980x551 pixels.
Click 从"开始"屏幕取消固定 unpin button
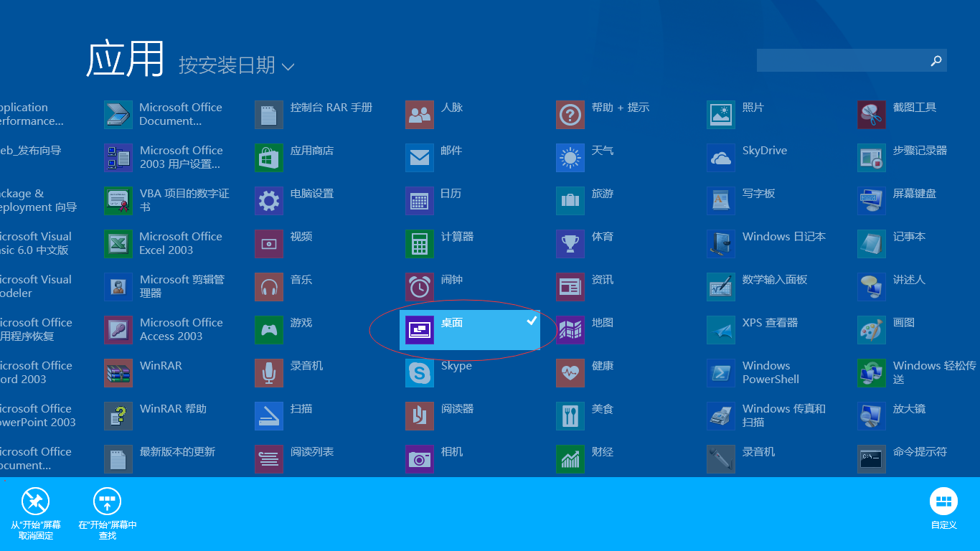pyautogui.click(x=36, y=514)
